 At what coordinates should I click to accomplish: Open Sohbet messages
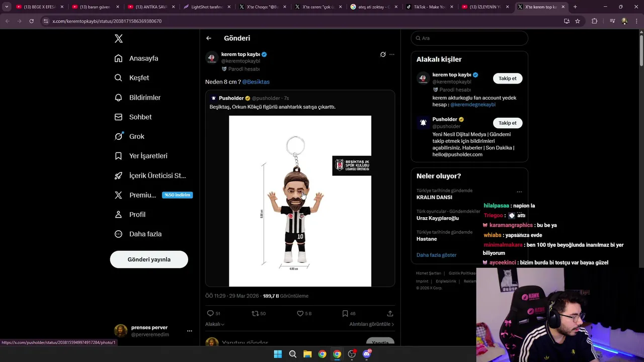pos(133,117)
